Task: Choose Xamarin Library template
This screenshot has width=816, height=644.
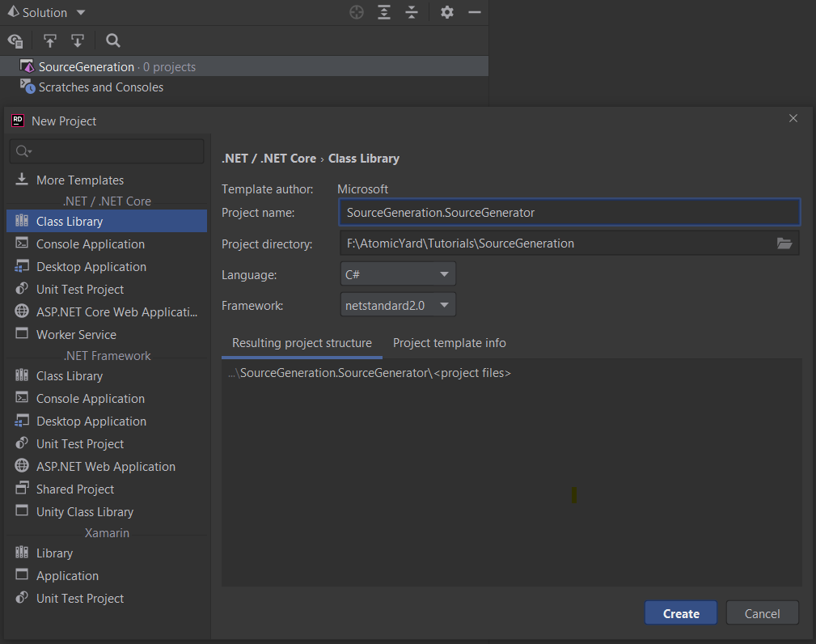Action: [107, 553]
